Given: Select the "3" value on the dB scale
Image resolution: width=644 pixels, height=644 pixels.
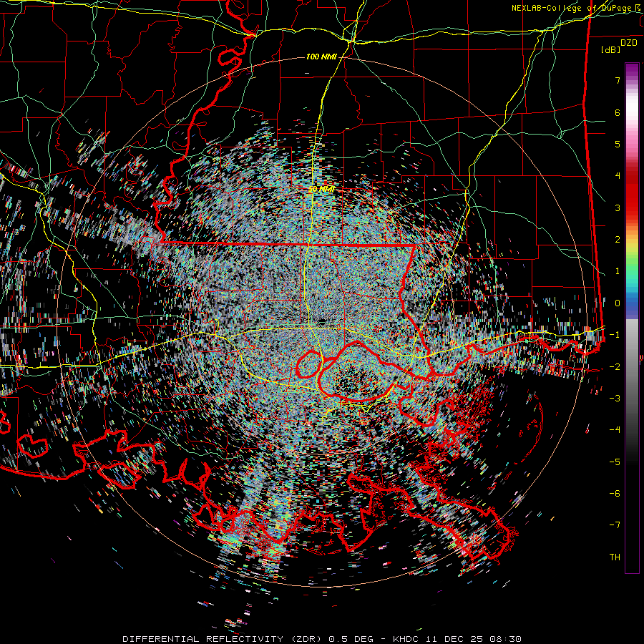Looking at the screenshot, I should pyautogui.click(x=618, y=208).
